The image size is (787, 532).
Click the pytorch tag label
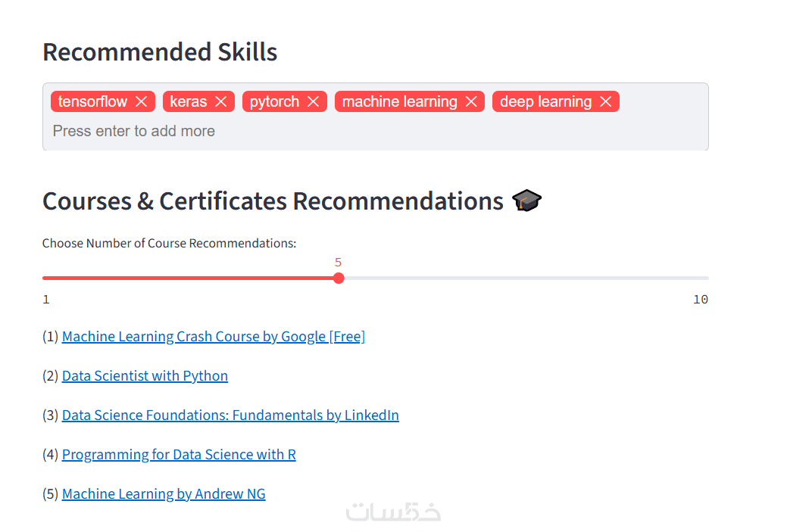click(274, 101)
